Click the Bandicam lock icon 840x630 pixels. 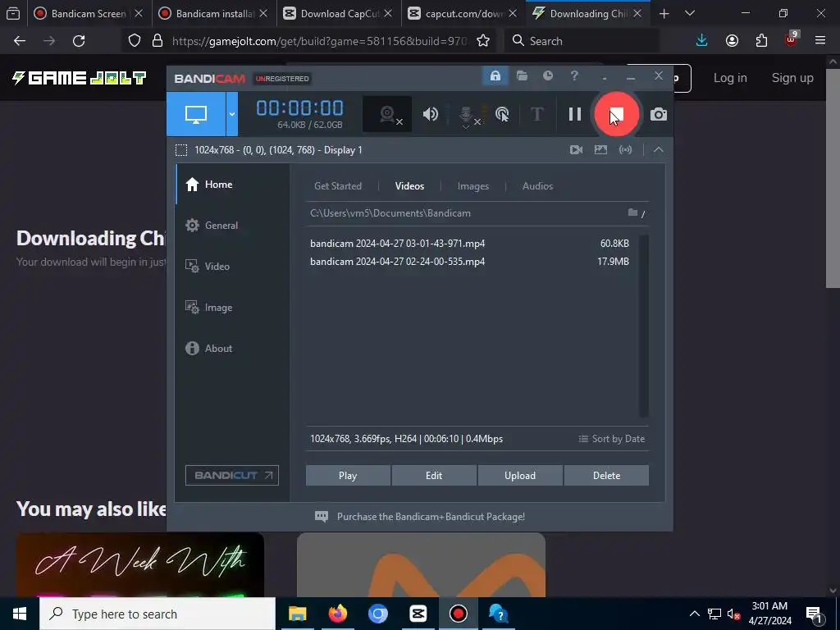495,75
